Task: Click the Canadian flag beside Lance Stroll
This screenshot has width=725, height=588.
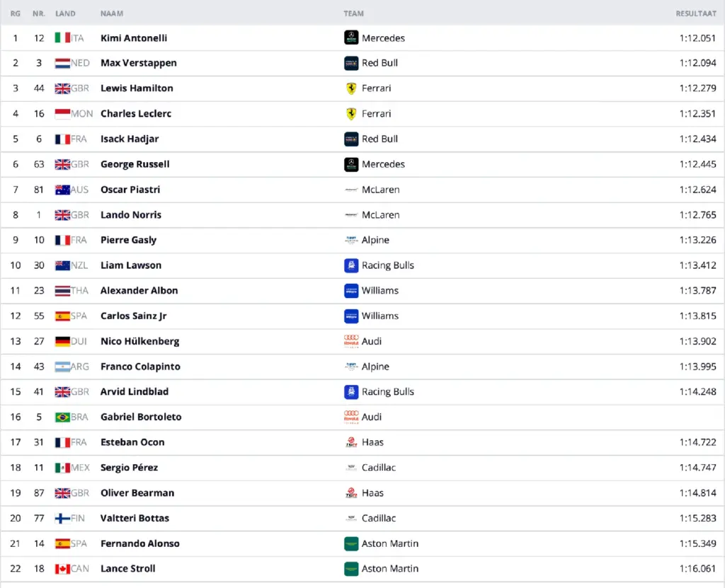Action: [62, 569]
